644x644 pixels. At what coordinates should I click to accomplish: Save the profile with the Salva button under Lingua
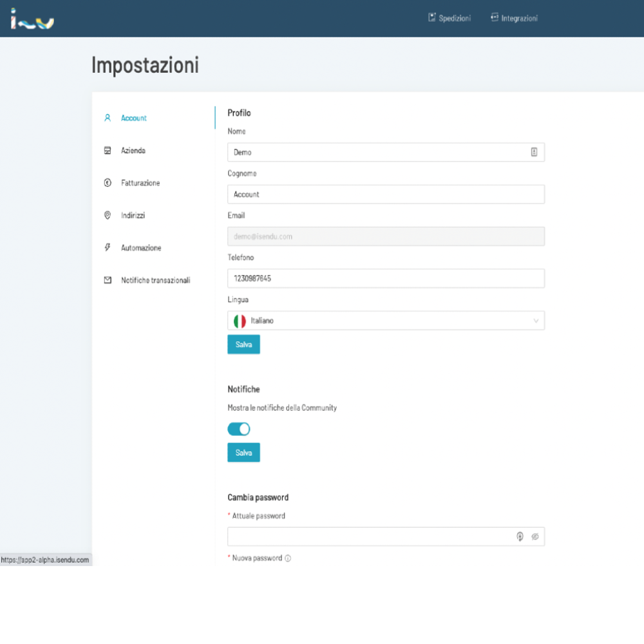243,344
